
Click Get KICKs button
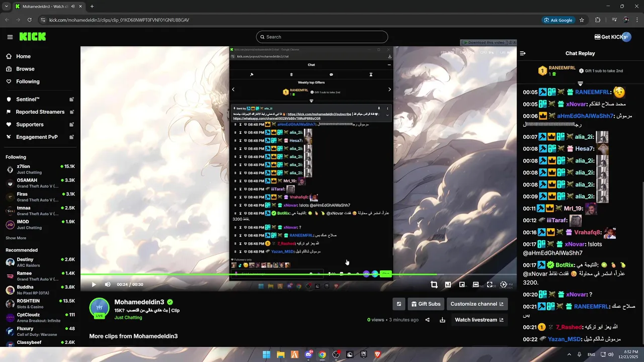[612, 37]
